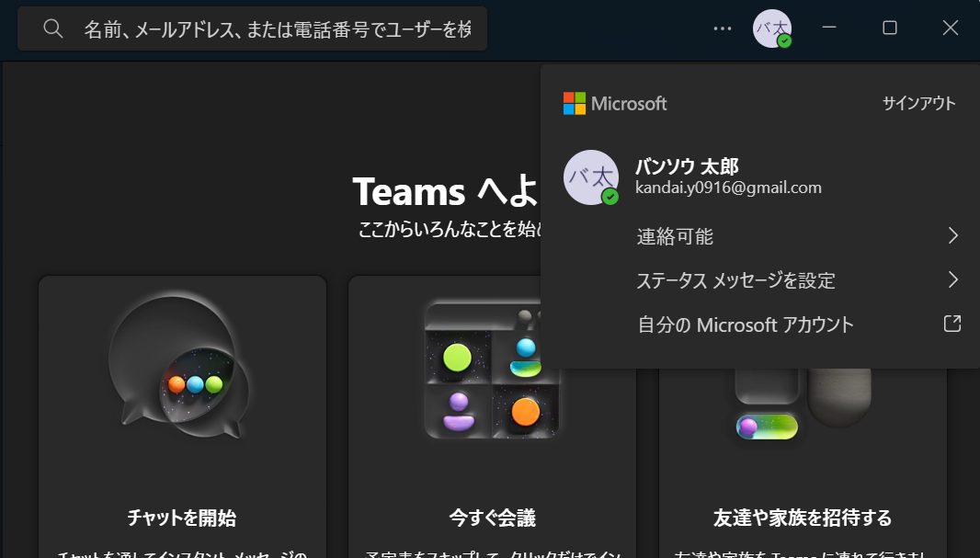Click the ここからいろんなことを始 subtitle text
980x558 pixels.
450,229
